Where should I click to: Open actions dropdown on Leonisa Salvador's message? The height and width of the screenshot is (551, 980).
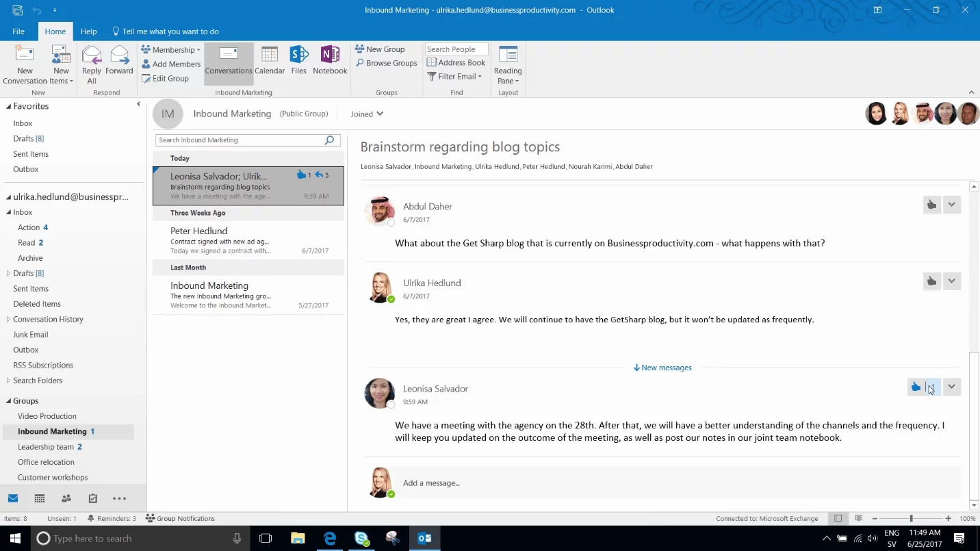tap(952, 387)
